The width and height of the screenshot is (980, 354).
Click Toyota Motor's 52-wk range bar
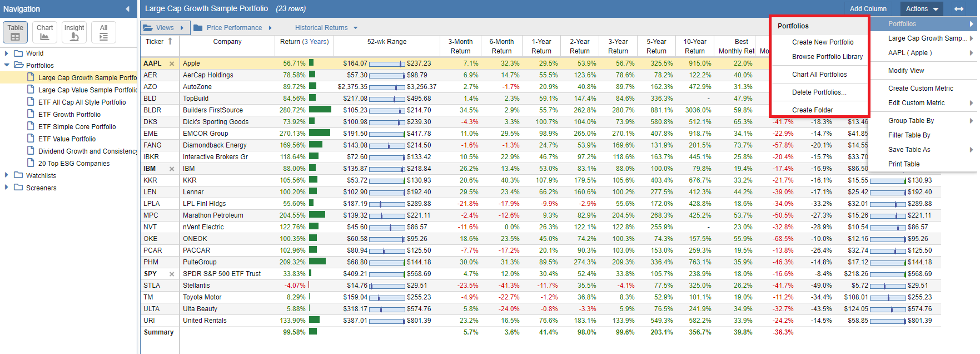pyautogui.click(x=387, y=298)
